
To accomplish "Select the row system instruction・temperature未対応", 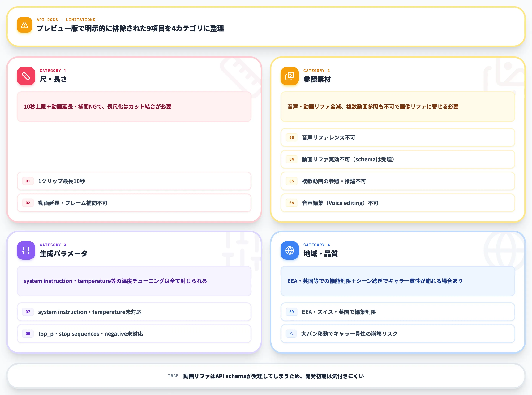I will tap(134, 312).
